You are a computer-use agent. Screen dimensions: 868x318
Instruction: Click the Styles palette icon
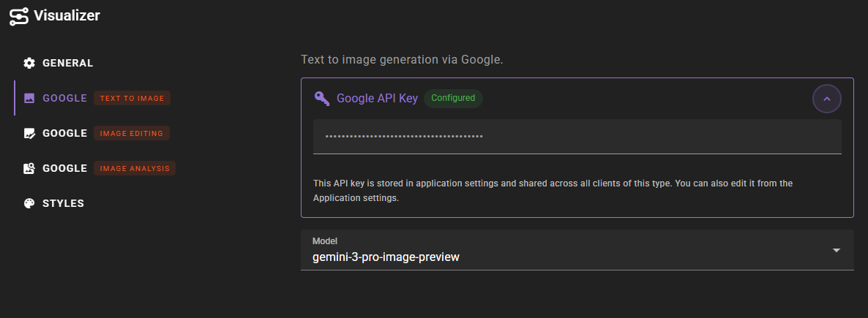(x=29, y=203)
